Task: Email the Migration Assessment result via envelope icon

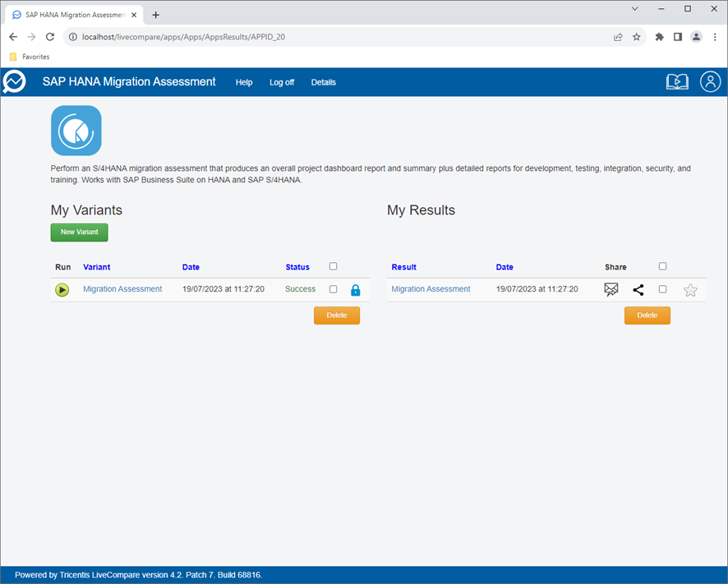Action: coord(611,290)
